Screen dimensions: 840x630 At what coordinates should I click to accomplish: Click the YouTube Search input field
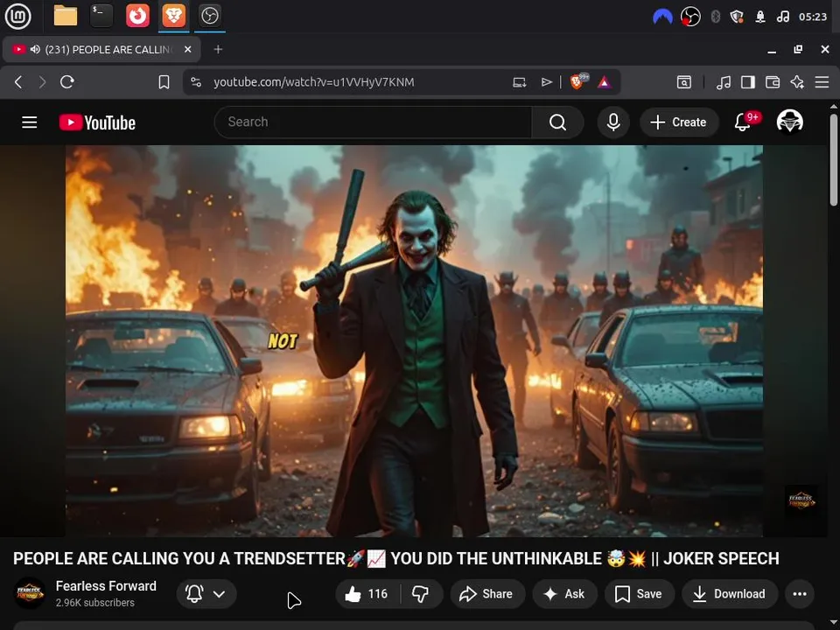[x=373, y=122]
